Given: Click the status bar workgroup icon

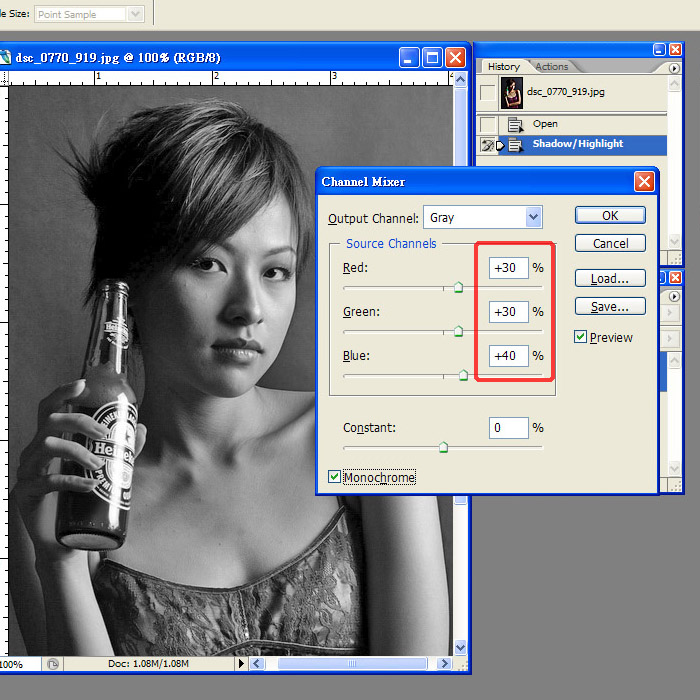Looking at the screenshot, I should coord(52,663).
